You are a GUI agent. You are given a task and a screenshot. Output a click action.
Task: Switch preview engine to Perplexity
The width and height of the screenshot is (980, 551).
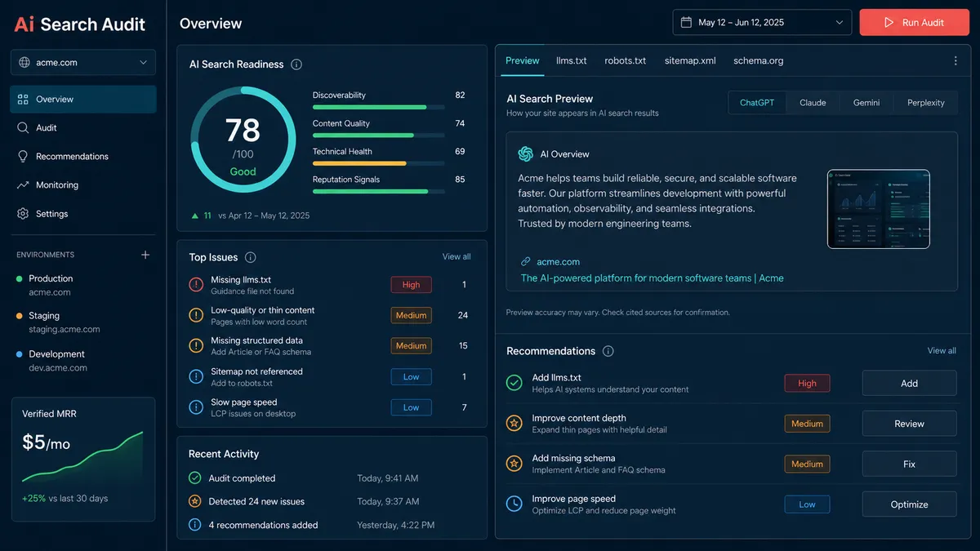925,103
